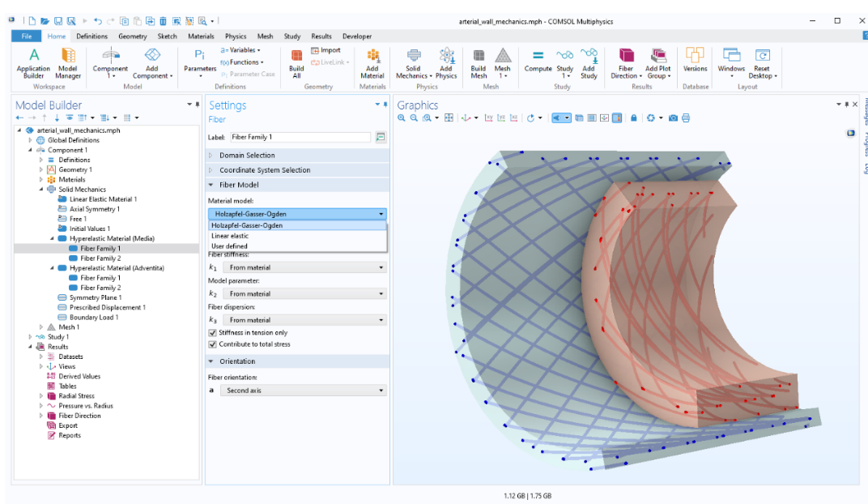
Task: Toggle Contribute to total stress checkbox
Action: (212, 344)
